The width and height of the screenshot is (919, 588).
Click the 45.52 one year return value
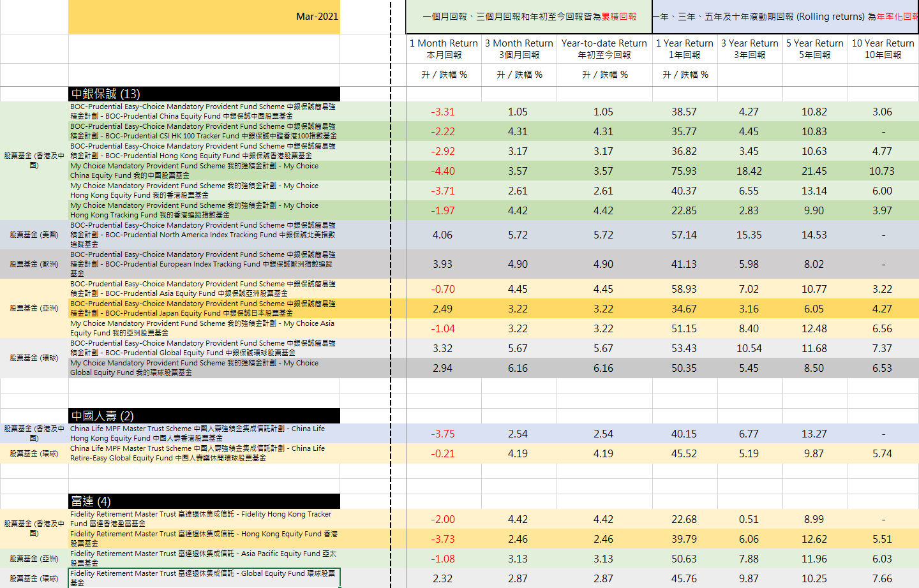click(684, 453)
